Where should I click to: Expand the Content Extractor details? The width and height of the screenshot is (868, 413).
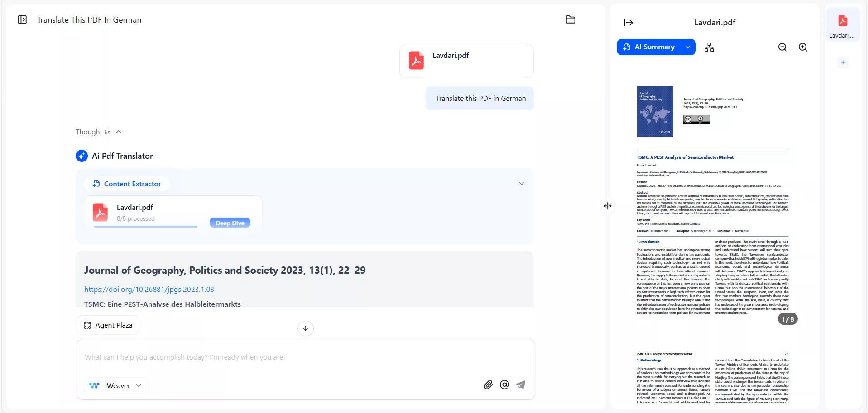(x=522, y=184)
